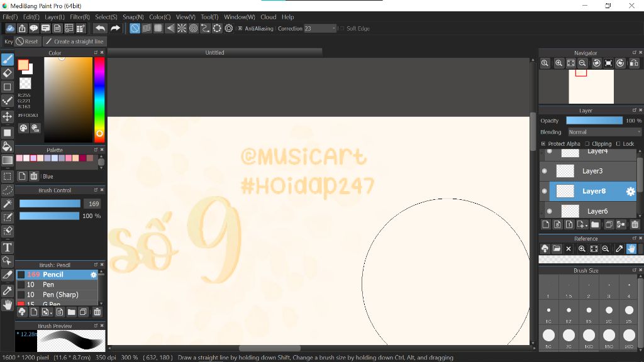Viewport: 644px width, 362px height.
Task: Select Layer3 in layer list
Action: (588, 171)
